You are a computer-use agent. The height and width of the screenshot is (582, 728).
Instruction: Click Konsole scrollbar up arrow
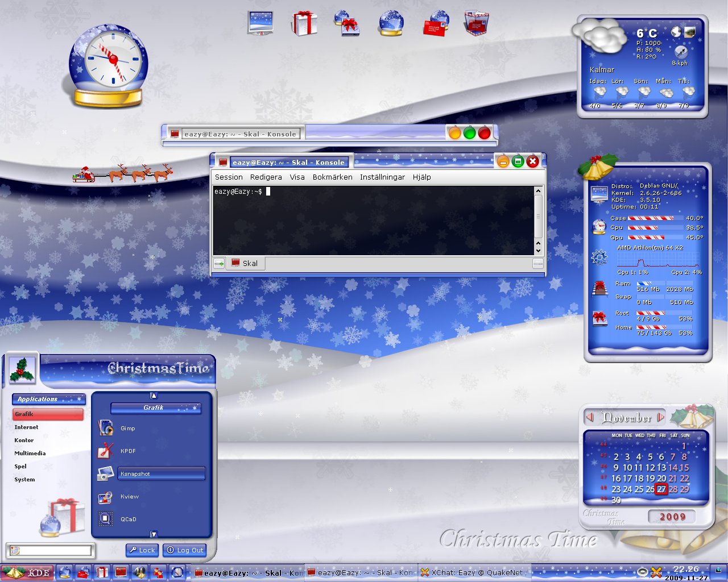[x=538, y=191]
